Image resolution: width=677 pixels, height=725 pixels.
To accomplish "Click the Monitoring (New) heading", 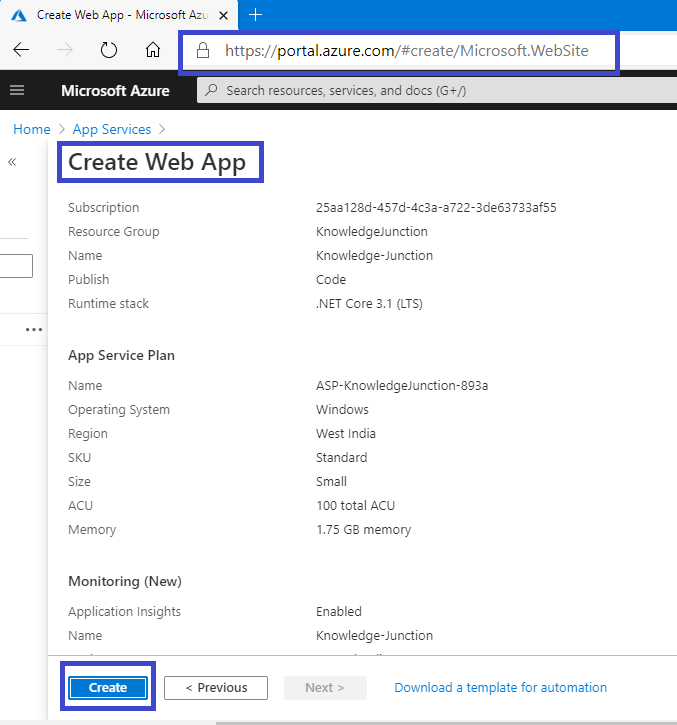I will click(x=124, y=582).
